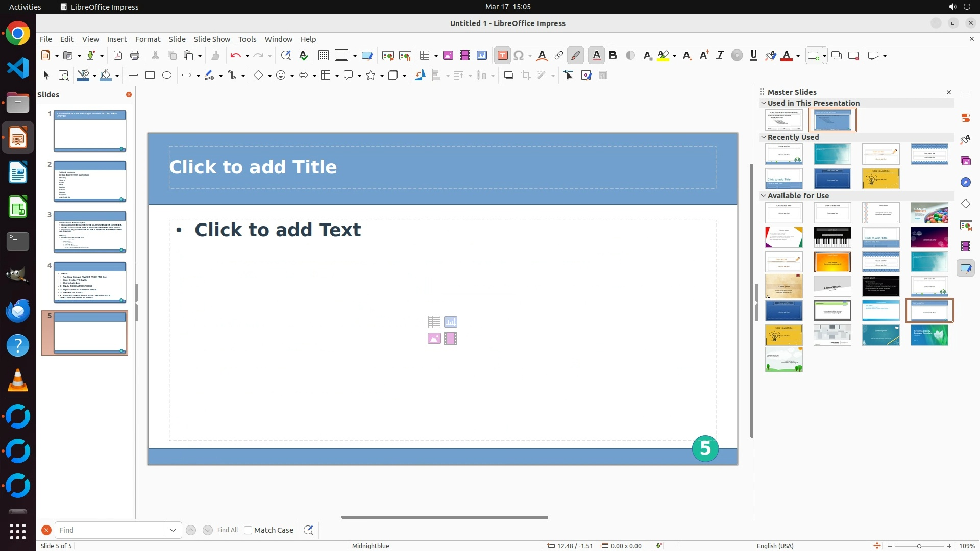Click Insert Table icon in content placeholder

click(x=434, y=322)
